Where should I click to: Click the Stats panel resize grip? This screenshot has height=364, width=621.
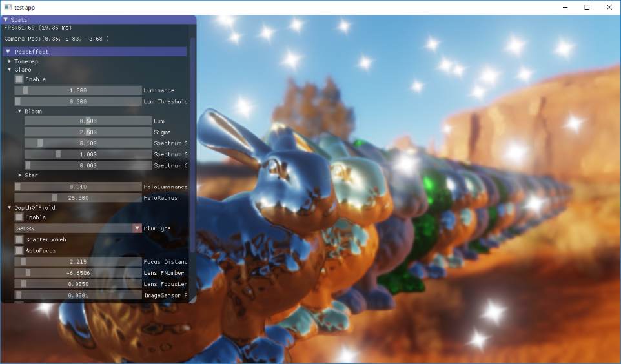193,300
